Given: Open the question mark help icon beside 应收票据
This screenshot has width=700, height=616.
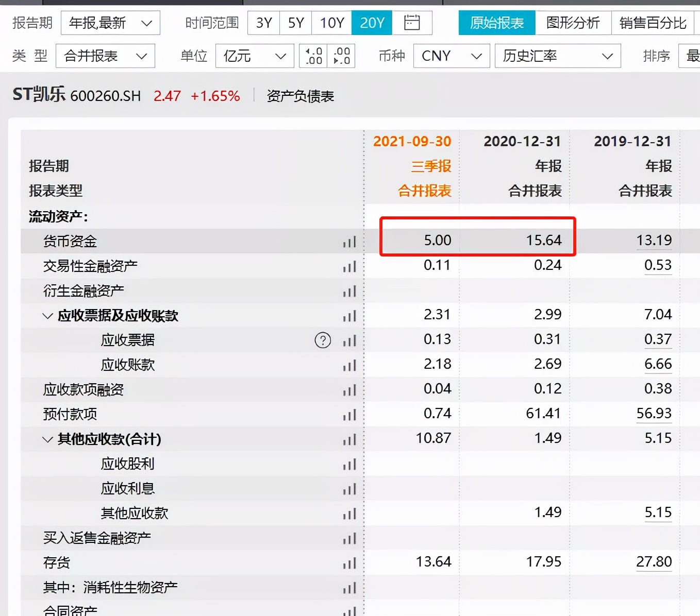Looking at the screenshot, I should coord(322,340).
